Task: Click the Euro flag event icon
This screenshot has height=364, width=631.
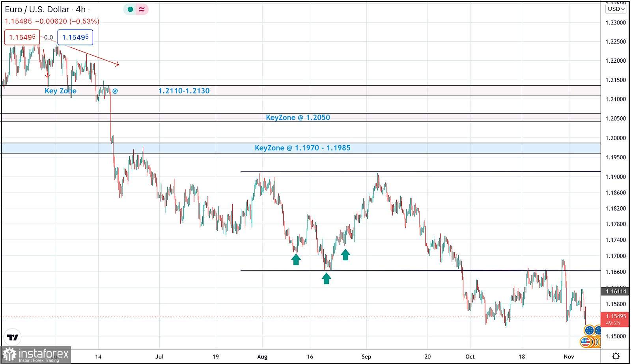Action: 589,330
